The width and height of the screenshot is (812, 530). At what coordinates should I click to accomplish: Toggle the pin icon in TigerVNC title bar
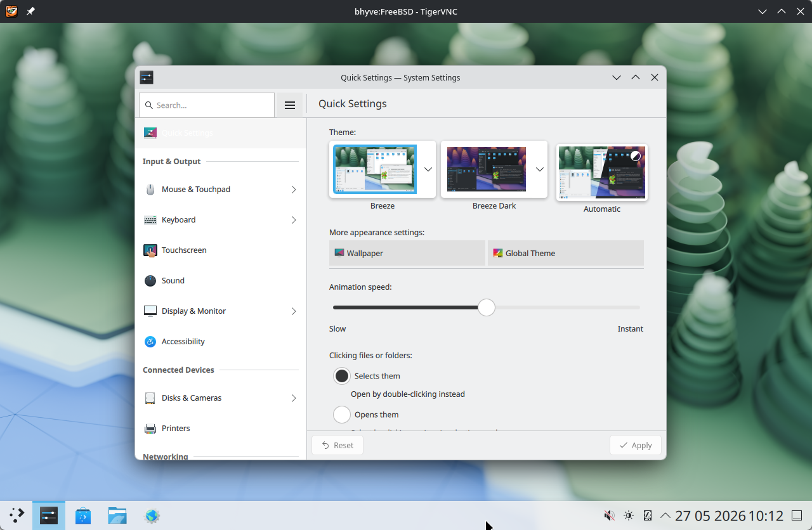[30, 11]
